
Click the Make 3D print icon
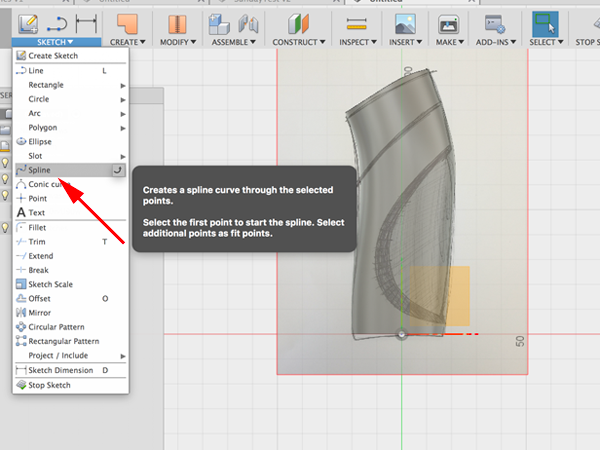448,24
